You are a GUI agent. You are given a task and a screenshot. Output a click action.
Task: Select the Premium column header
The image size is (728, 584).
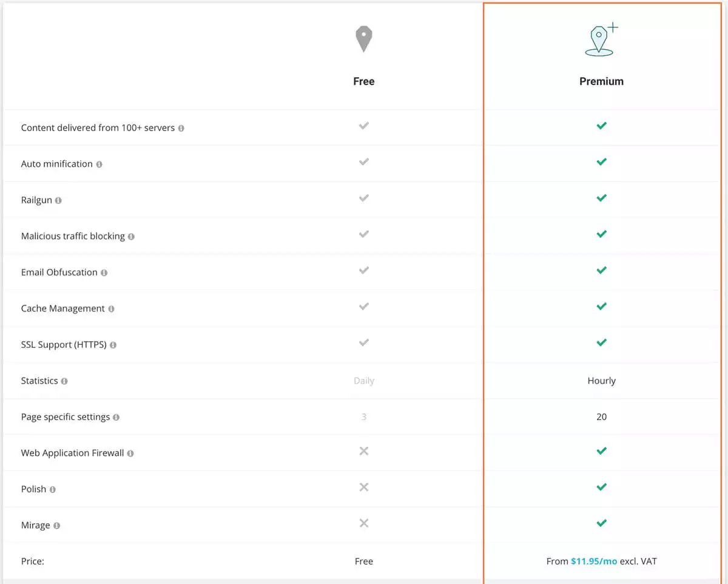pos(601,81)
